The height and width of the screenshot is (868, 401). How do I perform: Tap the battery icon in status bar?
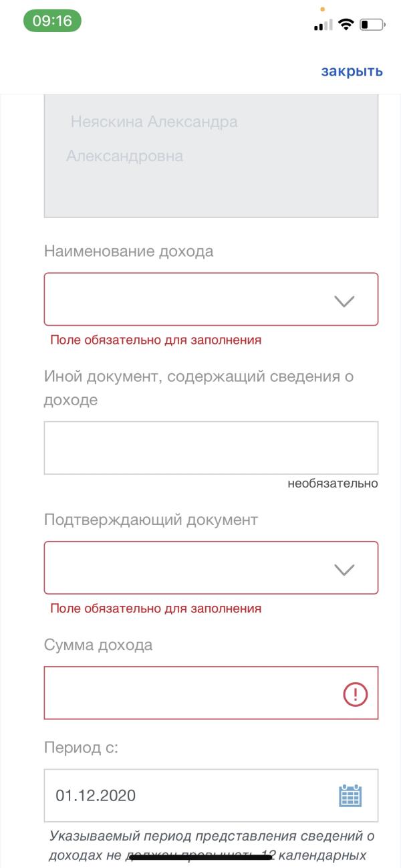372,25
